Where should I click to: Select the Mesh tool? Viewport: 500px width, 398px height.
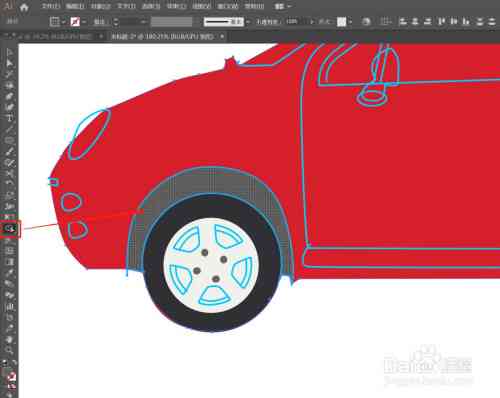click(x=9, y=251)
